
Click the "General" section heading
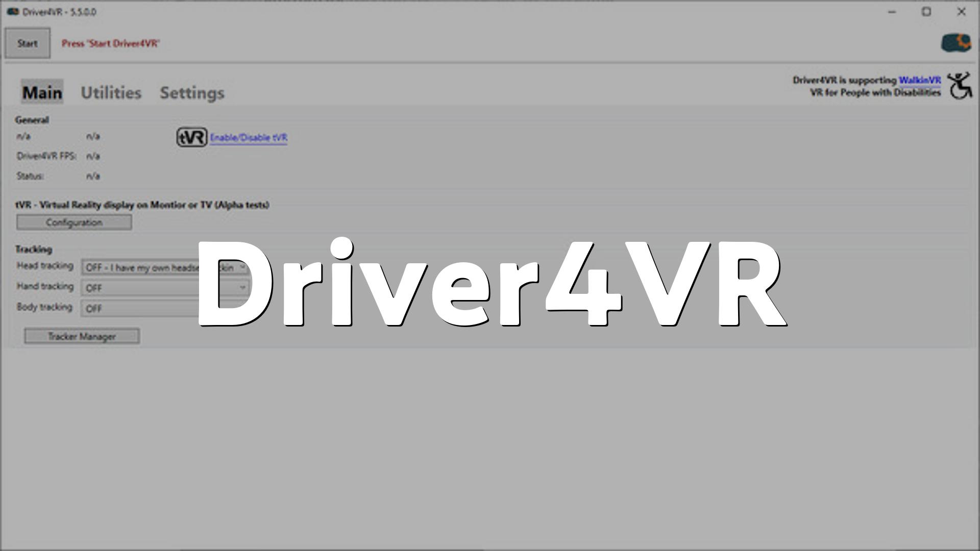[32, 120]
